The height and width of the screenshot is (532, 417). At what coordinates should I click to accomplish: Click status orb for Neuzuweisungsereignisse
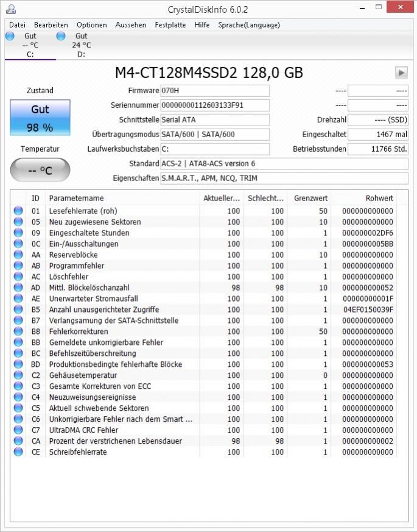[18, 397]
